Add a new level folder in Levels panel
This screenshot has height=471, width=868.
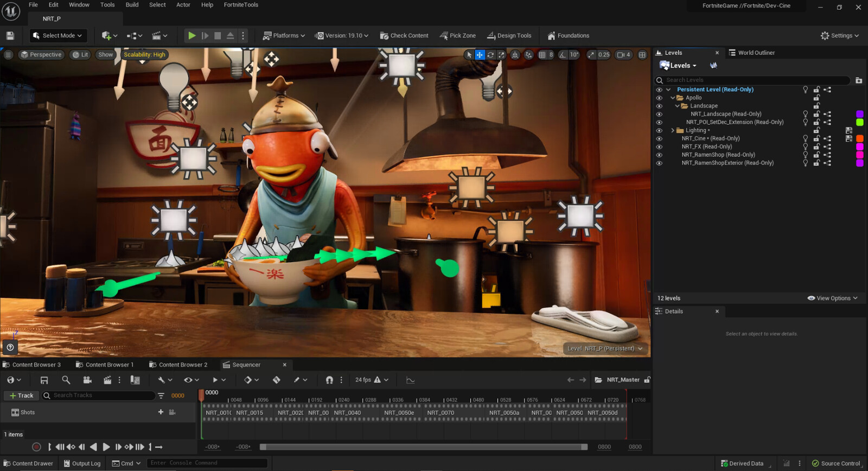(859, 80)
